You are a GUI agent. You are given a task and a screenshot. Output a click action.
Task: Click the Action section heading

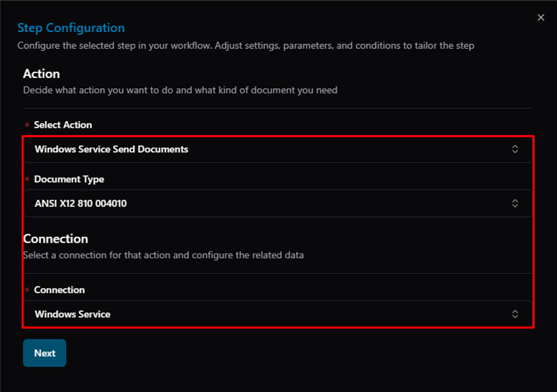(x=41, y=73)
